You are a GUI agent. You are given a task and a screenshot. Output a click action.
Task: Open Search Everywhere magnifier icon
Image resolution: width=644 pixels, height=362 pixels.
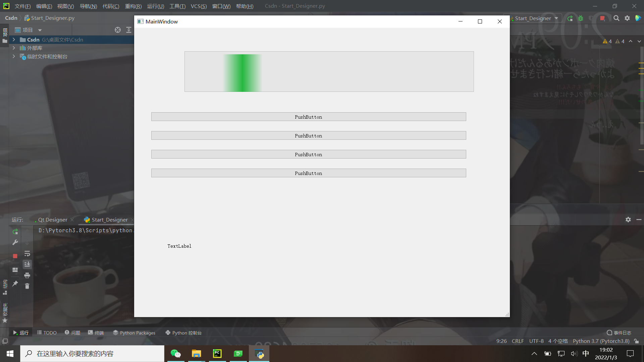click(x=616, y=18)
